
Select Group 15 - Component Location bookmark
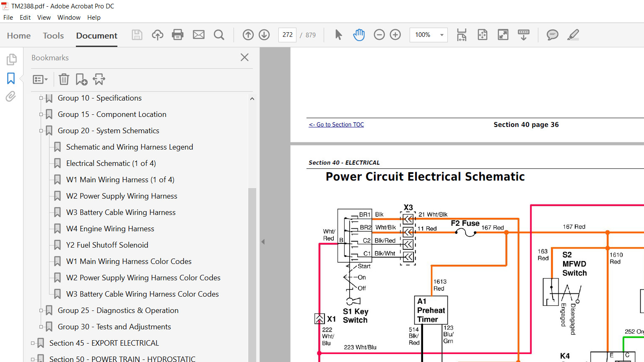point(112,114)
